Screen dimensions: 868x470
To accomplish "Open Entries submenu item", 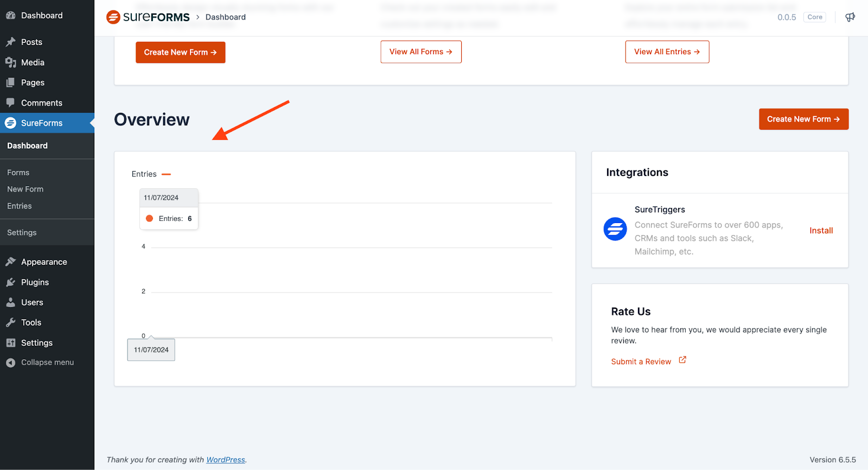I will (19, 206).
